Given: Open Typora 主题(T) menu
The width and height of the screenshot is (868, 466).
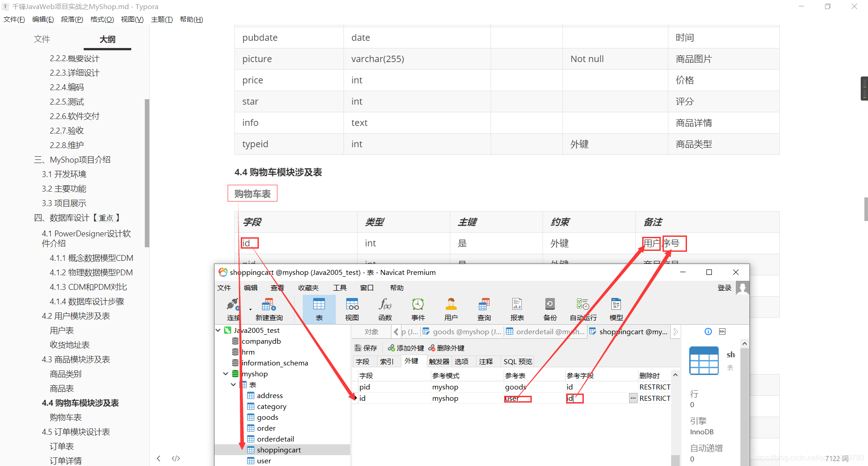Looking at the screenshot, I should (x=162, y=19).
